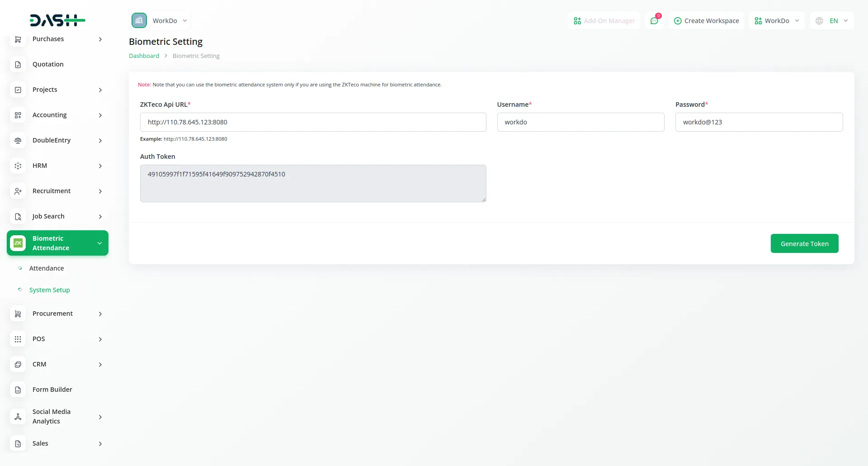Image resolution: width=868 pixels, height=466 pixels.
Task: Click the HRM sidebar icon
Action: click(x=18, y=166)
